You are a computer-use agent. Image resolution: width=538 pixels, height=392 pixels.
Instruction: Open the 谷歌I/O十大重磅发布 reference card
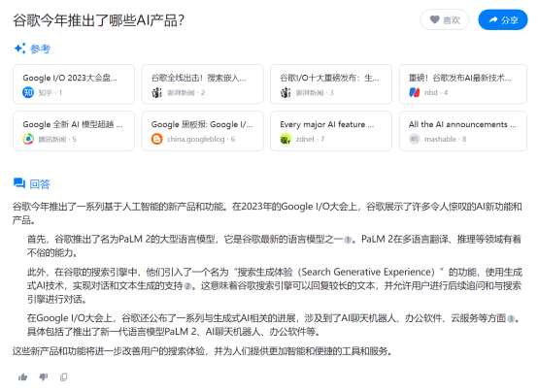[x=331, y=84]
